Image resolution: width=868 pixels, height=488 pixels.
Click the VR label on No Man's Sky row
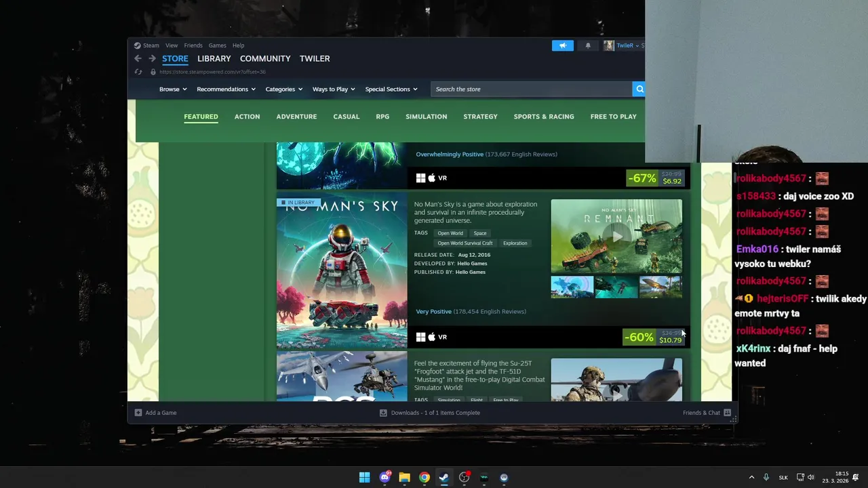(x=442, y=337)
